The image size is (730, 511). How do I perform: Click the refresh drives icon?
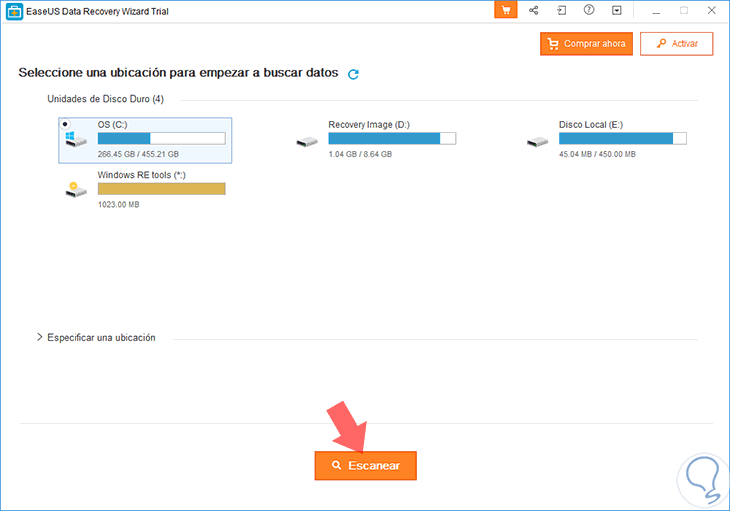click(x=353, y=74)
